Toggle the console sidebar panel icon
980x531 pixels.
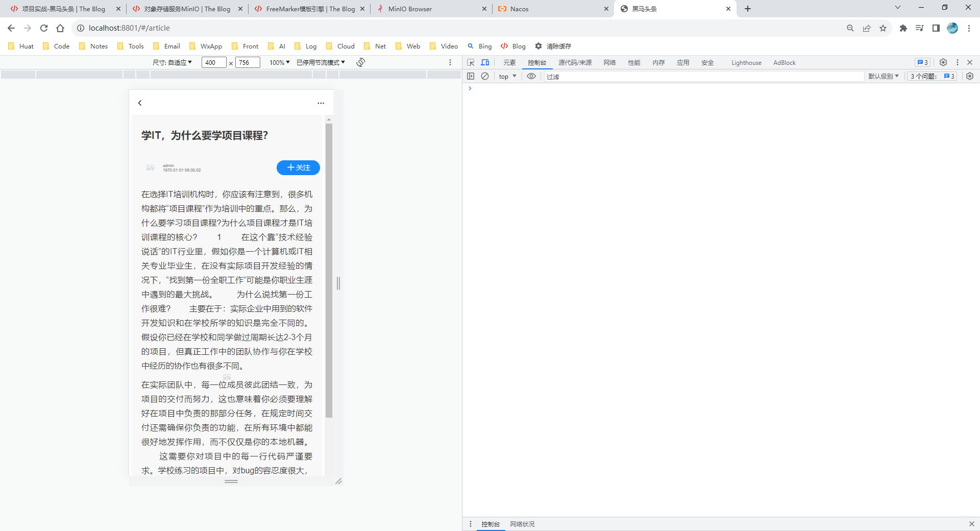click(471, 76)
